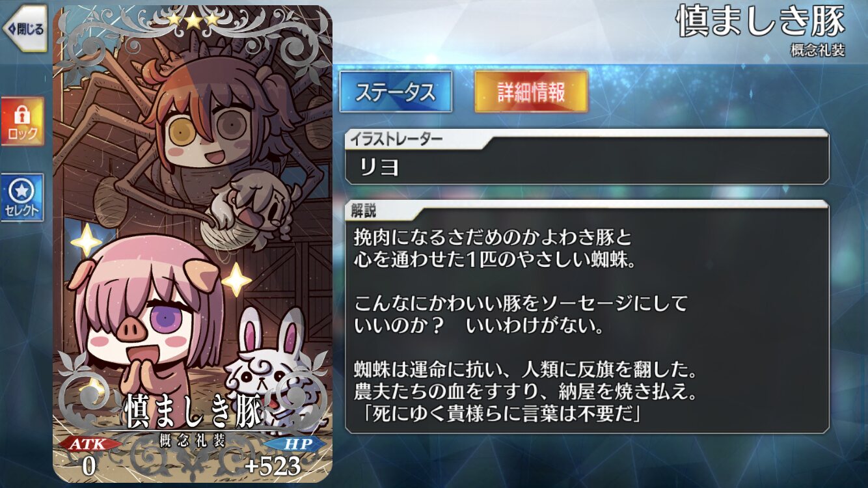Tap the three-star rarity icons on card
Image resolution: width=868 pixels, height=488 pixels.
(193, 20)
